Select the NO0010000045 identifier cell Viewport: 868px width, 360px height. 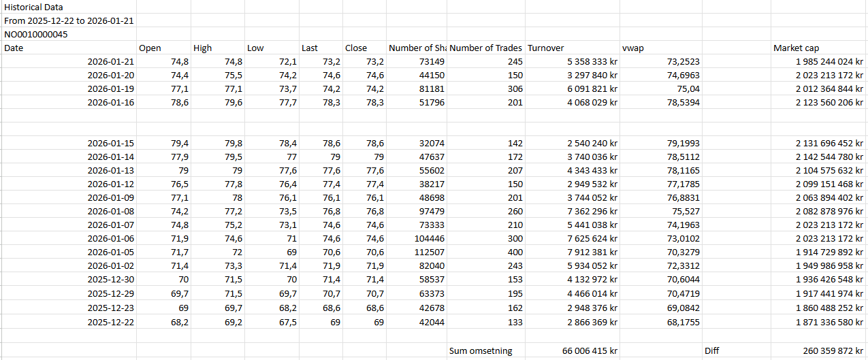pyautogui.click(x=35, y=34)
